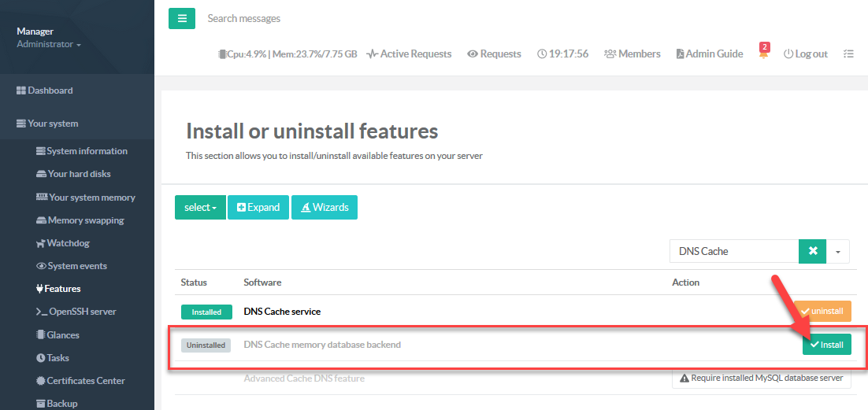Screen dimensions: 868x410
Task: Open search options dropdown caret
Action: pyautogui.click(x=837, y=252)
